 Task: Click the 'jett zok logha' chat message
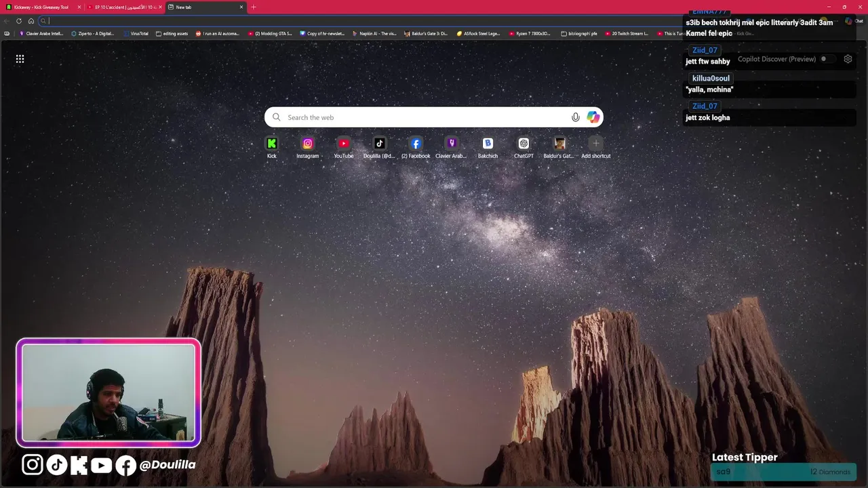pyautogui.click(x=707, y=118)
